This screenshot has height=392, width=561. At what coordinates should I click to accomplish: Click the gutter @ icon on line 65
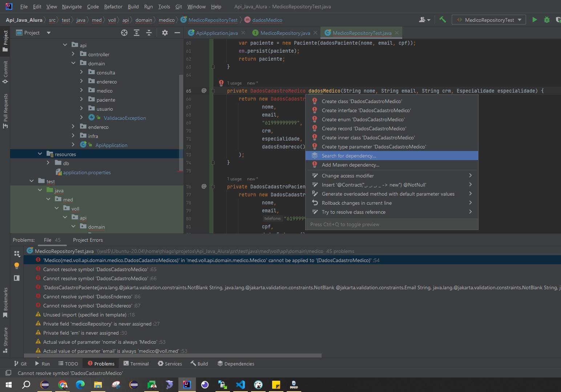204,90
